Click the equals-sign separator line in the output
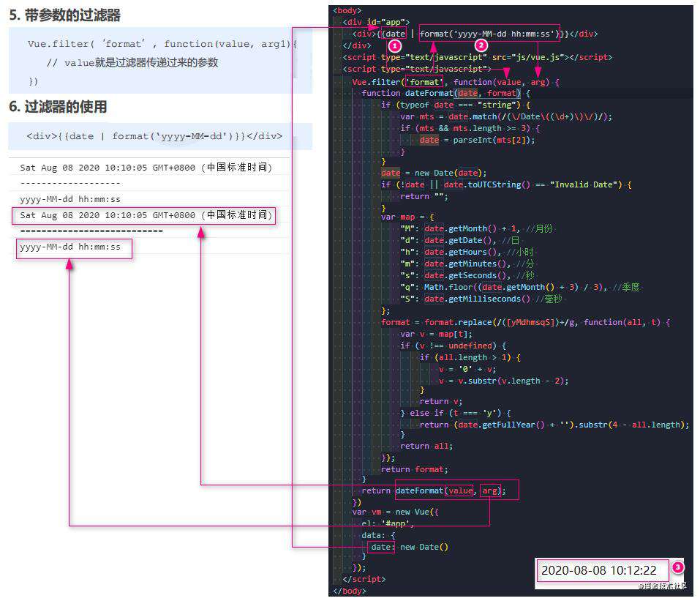The width and height of the screenshot is (700, 601). tap(91, 231)
